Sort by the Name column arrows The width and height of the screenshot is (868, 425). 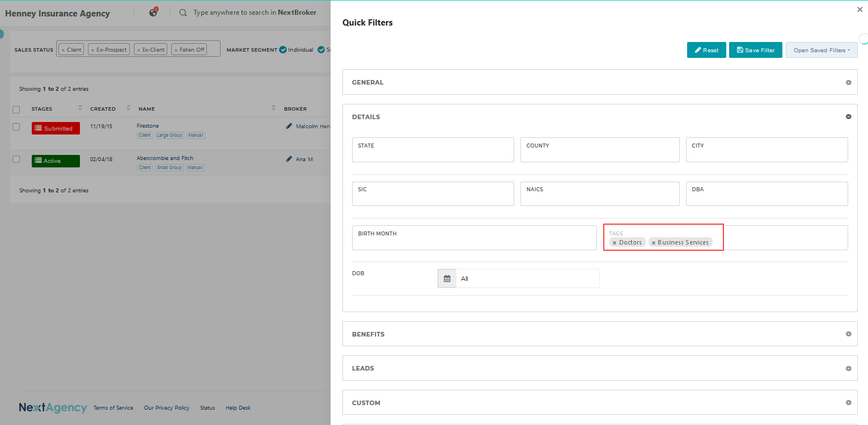(x=273, y=108)
